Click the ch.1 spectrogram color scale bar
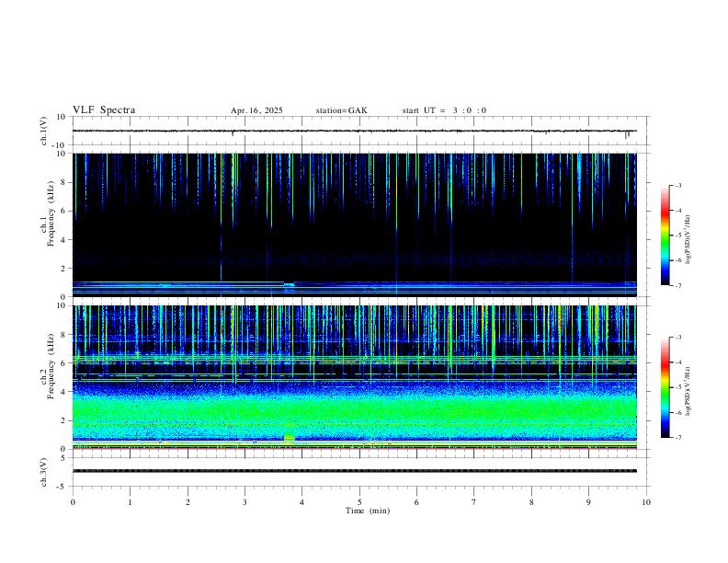The height and width of the screenshot is (563, 728). tap(665, 236)
